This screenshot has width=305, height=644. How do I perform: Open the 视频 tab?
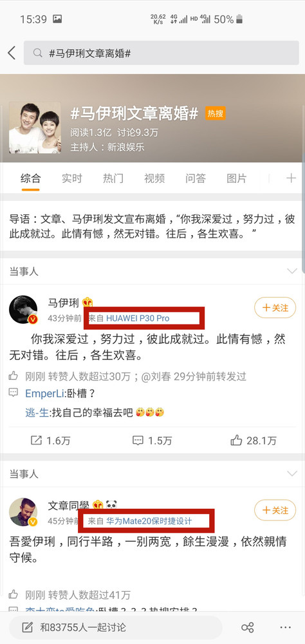point(154,178)
